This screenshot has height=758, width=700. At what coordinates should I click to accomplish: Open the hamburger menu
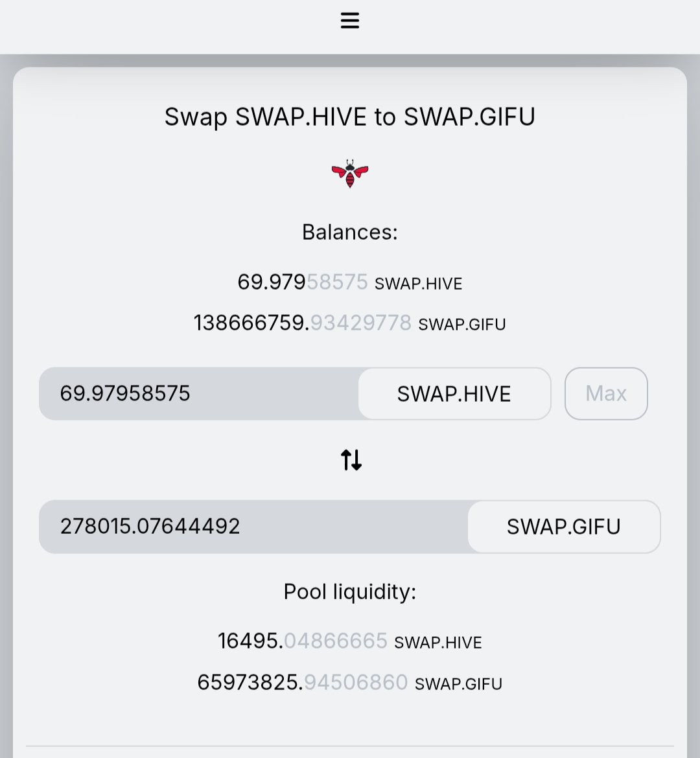click(349, 21)
